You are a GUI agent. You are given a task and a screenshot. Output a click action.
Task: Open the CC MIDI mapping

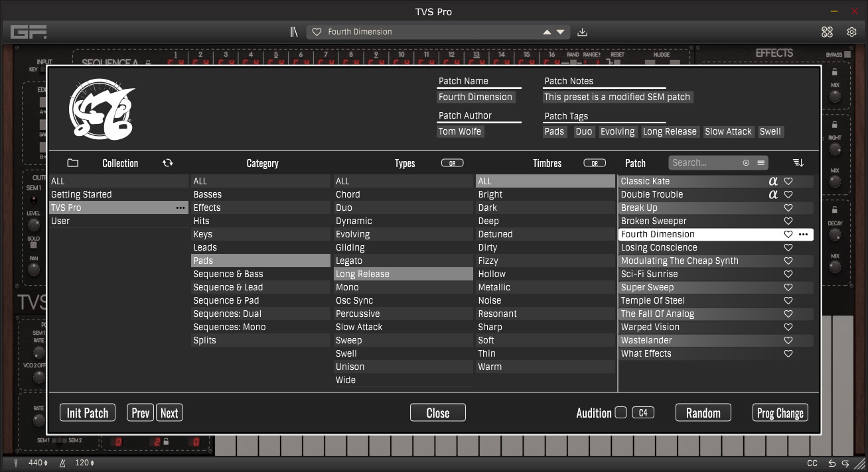pos(812,463)
